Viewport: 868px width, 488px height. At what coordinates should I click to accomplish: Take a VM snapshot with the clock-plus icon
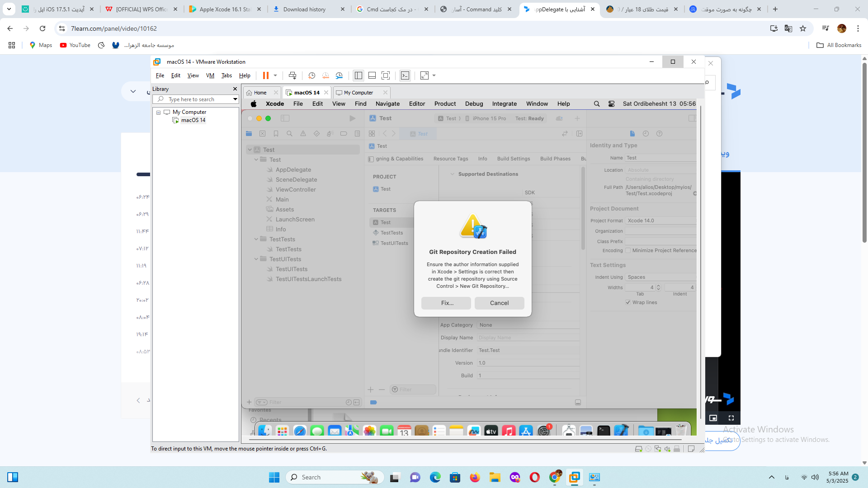(312, 75)
